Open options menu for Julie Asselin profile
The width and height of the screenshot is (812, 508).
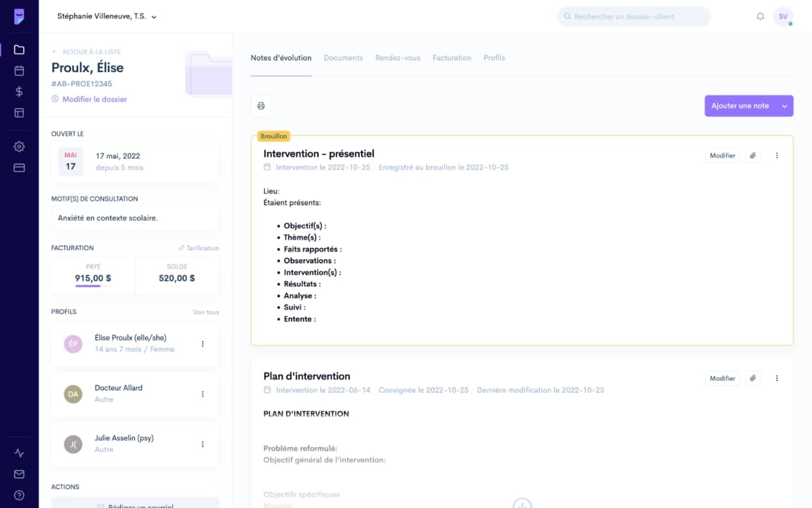(x=203, y=444)
